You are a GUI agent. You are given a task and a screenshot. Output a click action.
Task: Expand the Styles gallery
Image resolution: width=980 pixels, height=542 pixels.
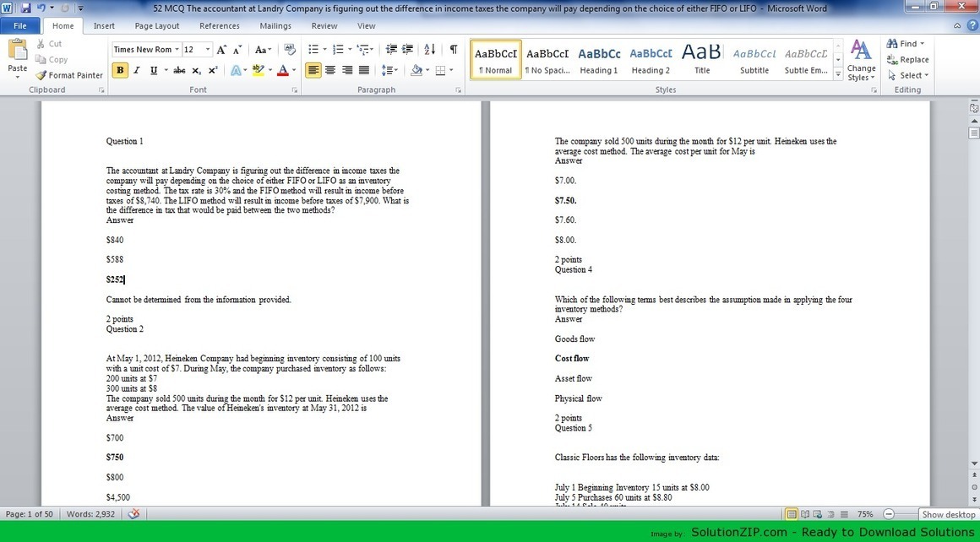pos(838,76)
